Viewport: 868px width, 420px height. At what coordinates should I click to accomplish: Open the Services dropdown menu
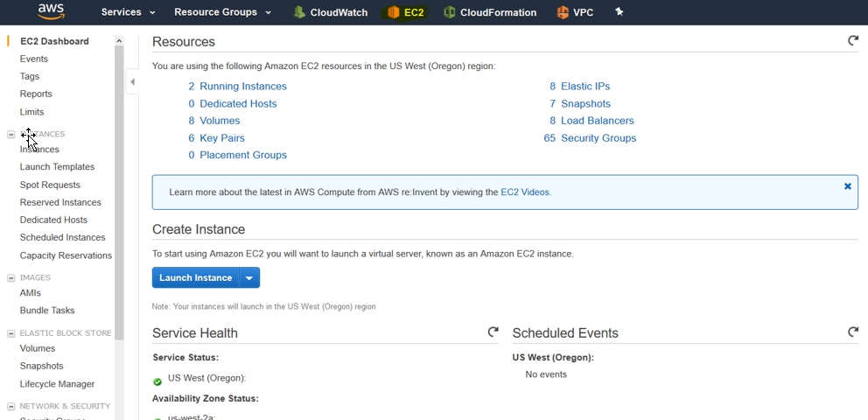click(x=129, y=12)
